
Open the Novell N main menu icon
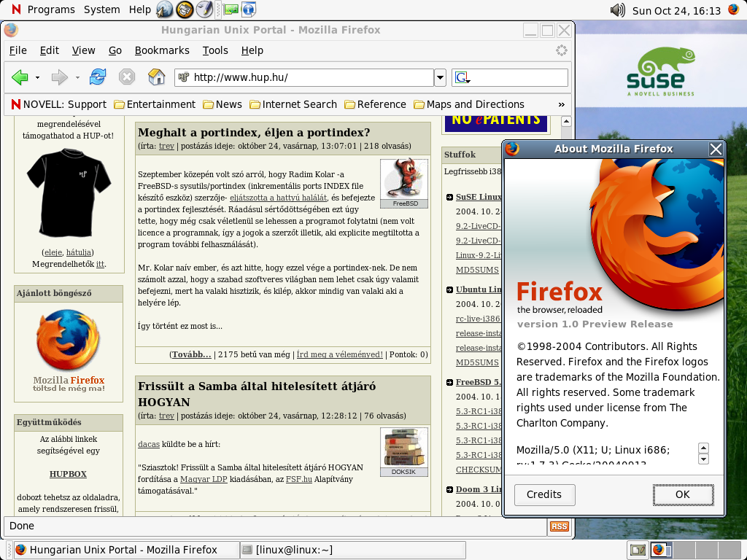pyautogui.click(x=16, y=9)
